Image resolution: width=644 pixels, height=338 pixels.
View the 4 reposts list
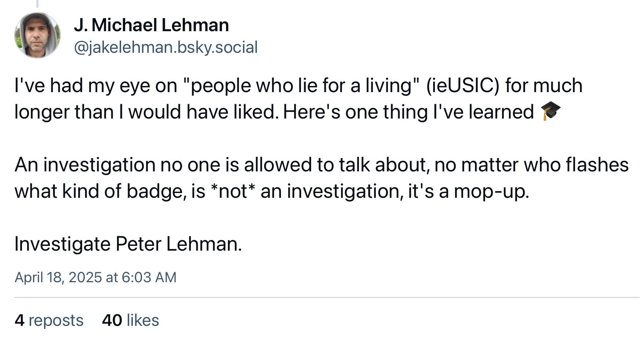point(49,320)
